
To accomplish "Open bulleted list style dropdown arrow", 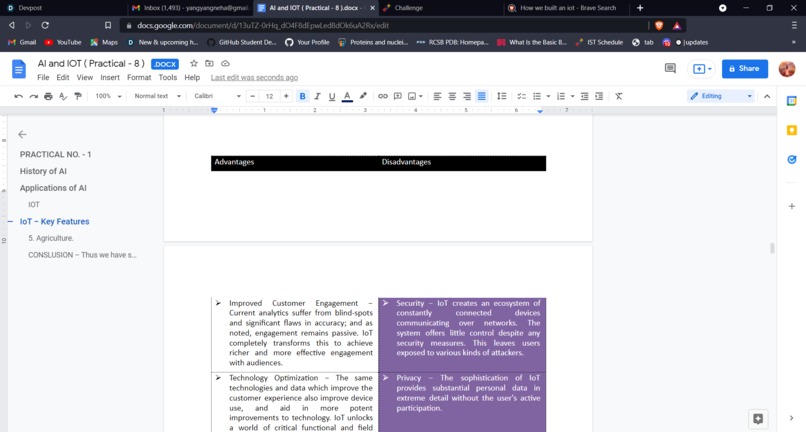I will point(548,96).
